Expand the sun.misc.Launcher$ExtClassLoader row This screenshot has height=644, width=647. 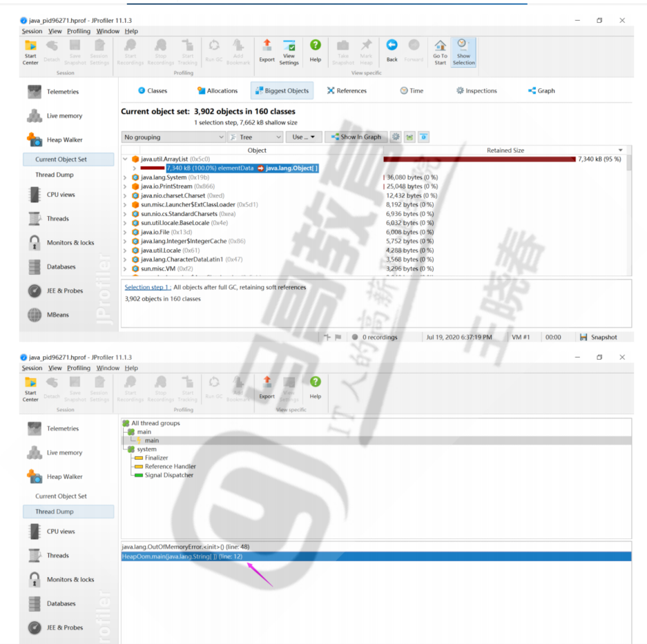tap(125, 204)
